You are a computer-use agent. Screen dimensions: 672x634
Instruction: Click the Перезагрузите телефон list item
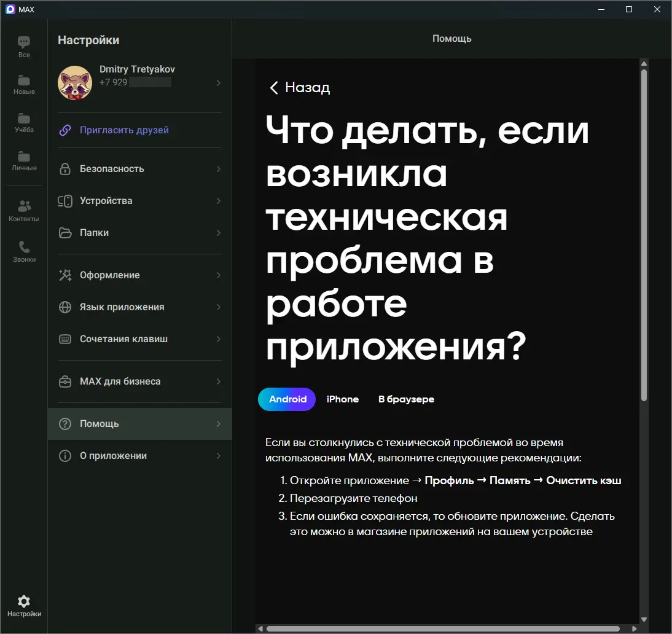(x=353, y=499)
